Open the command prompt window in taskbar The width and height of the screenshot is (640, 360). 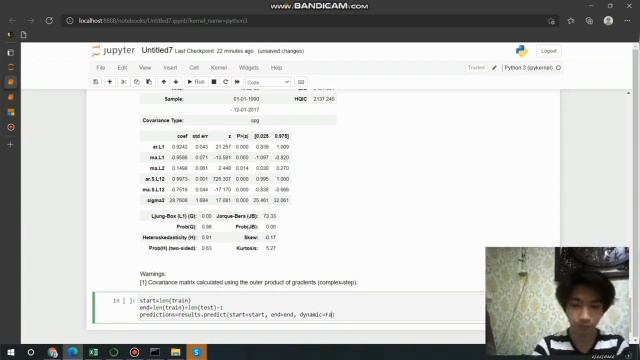click(155, 352)
